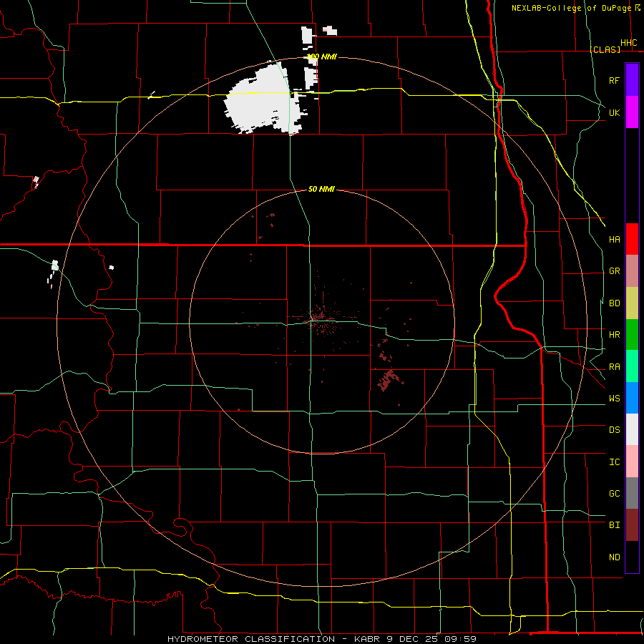
Task: Select the yellow BD legend color block
Action: tap(632, 303)
